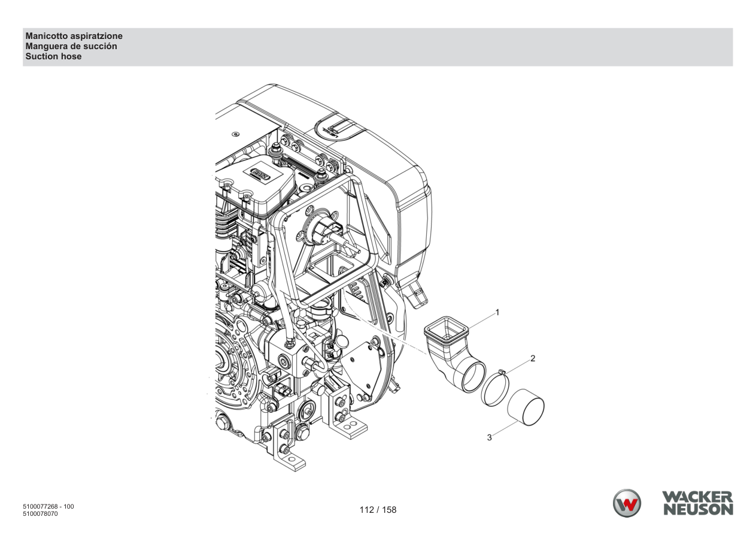The height and width of the screenshot is (535, 756).
Task: Click document number '5100078070'
Action: tap(40, 514)
